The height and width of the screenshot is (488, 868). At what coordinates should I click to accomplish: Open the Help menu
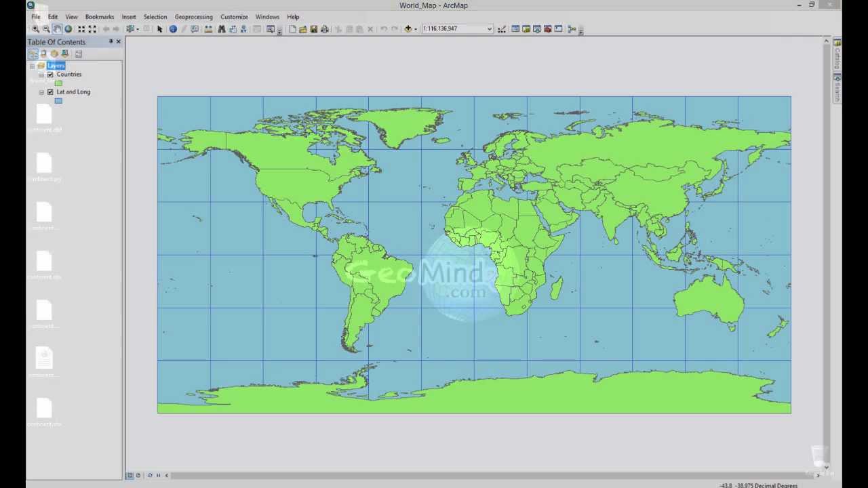pyautogui.click(x=293, y=16)
